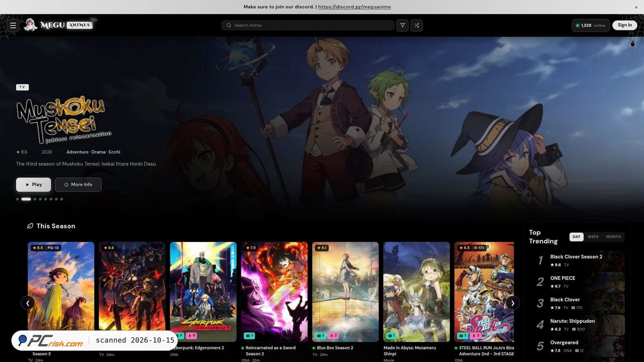Select the first hero carousel dot

[x=17, y=199]
